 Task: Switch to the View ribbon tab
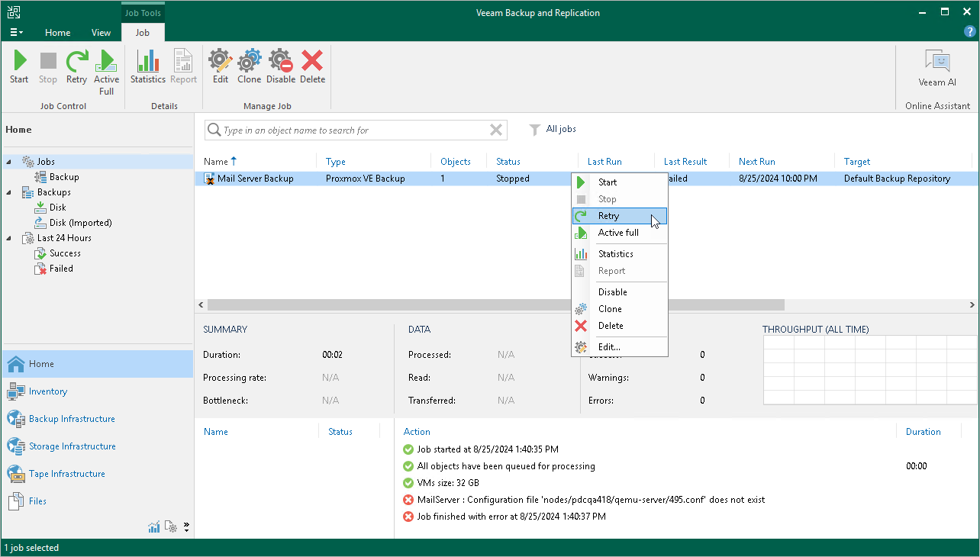coord(101,33)
